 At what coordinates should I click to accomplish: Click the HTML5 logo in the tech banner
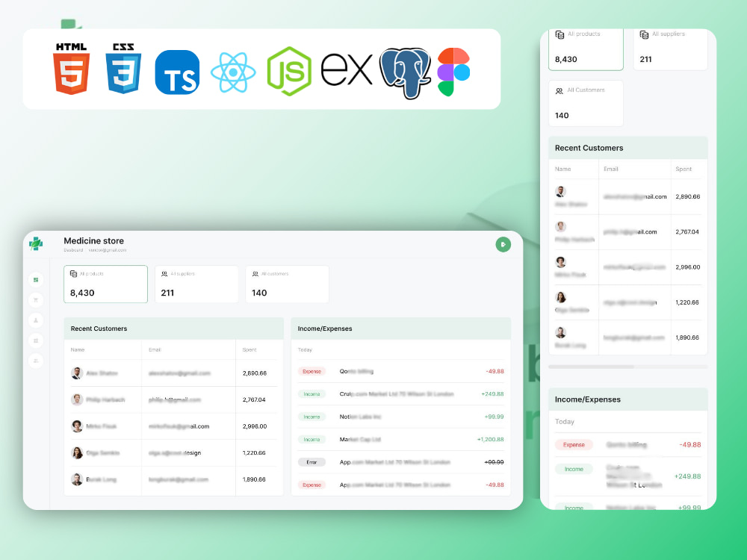click(x=72, y=69)
